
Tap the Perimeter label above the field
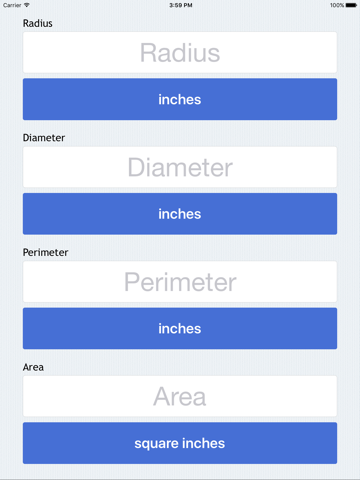click(45, 252)
